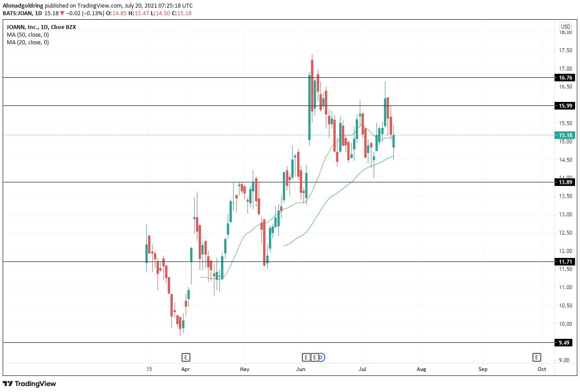Click the Jun label on time axis

point(301,369)
